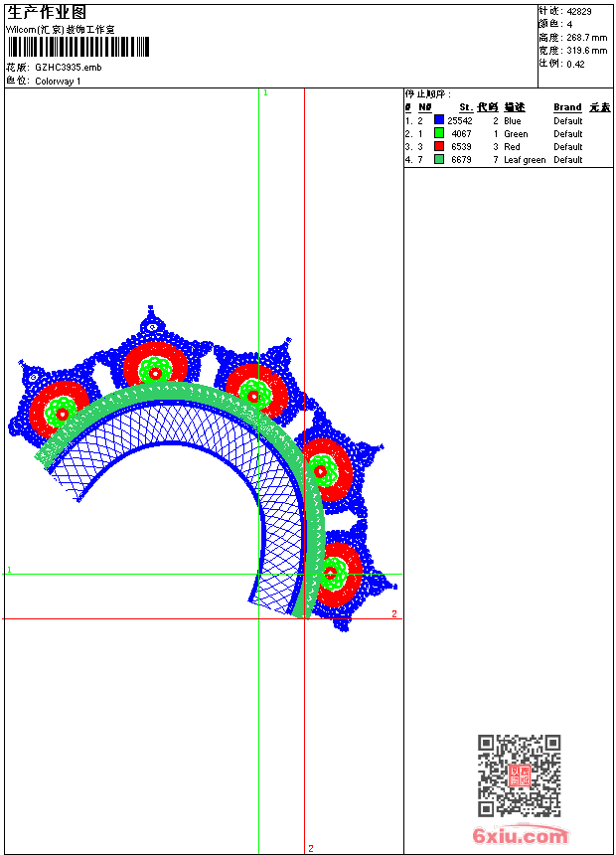Click the 25542 stitch count for Blue
Image resolution: width=616 pixels, height=855 pixels.
point(460,120)
